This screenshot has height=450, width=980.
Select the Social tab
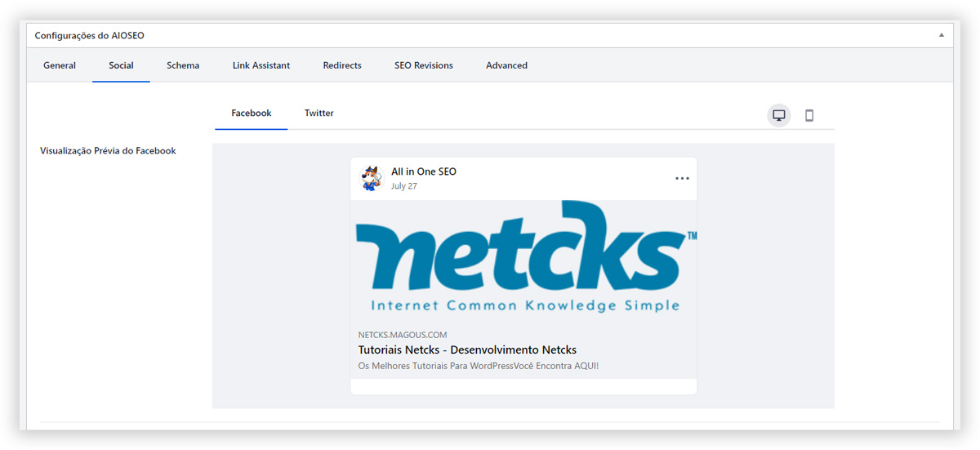pyautogui.click(x=121, y=65)
